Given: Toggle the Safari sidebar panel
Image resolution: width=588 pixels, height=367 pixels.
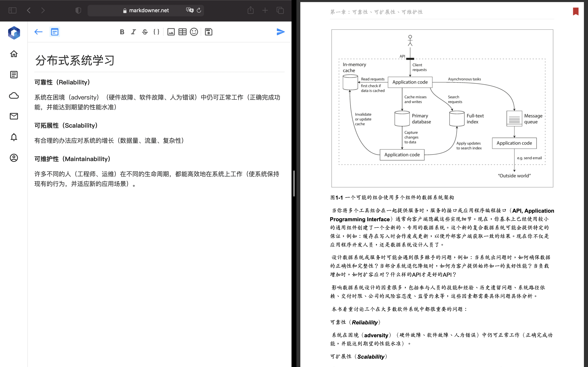Looking at the screenshot, I should 12,10.
